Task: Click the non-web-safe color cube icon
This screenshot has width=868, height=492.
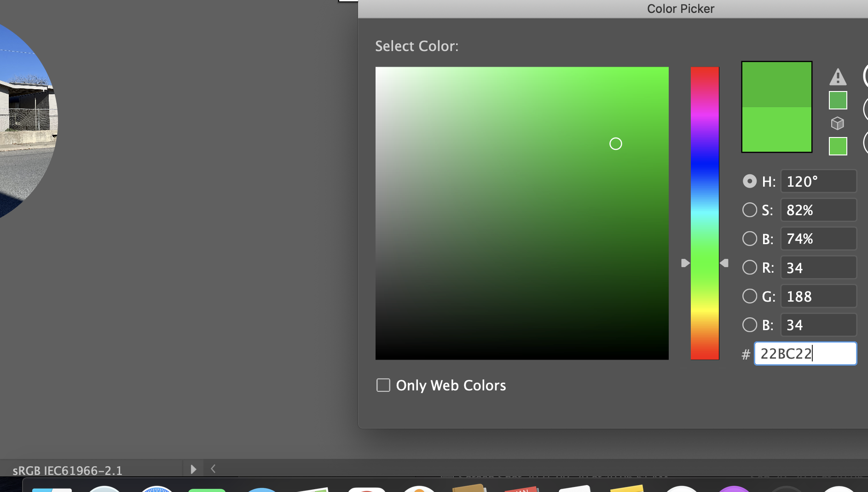Action: point(838,123)
